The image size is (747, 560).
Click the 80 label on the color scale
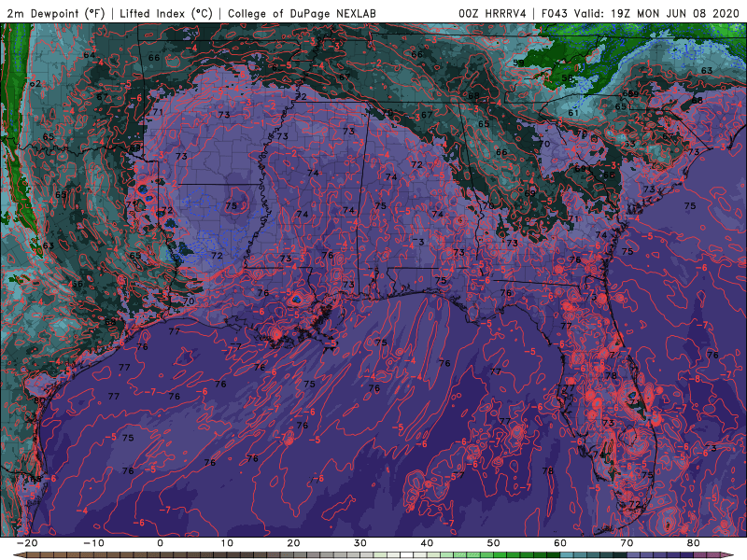[694, 543]
